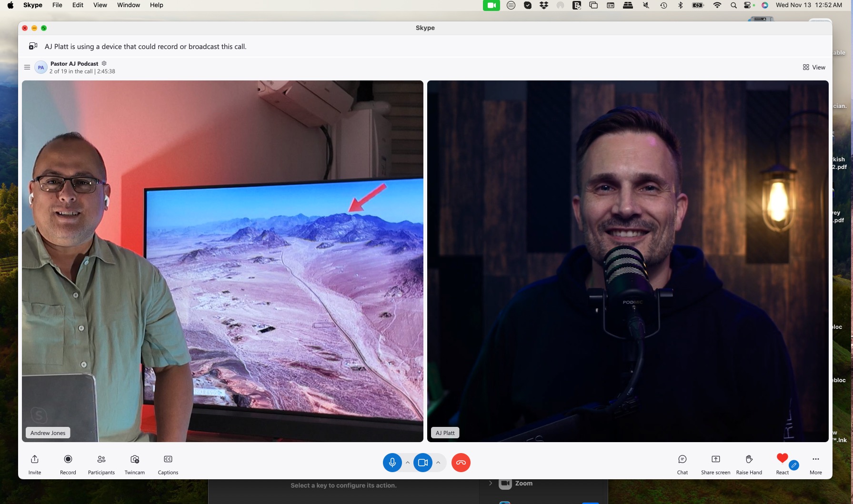The image size is (853, 504).
Task: Open the View layout dropdown
Action: [814, 67]
